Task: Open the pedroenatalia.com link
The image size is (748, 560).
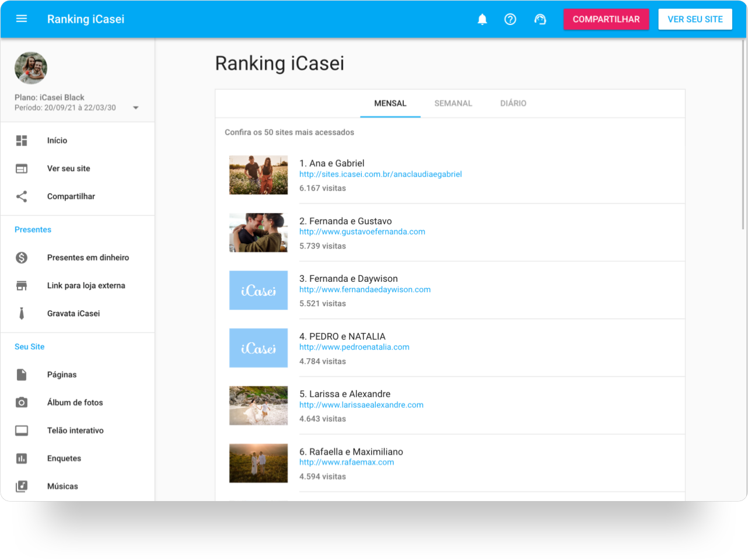Action: tap(354, 347)
